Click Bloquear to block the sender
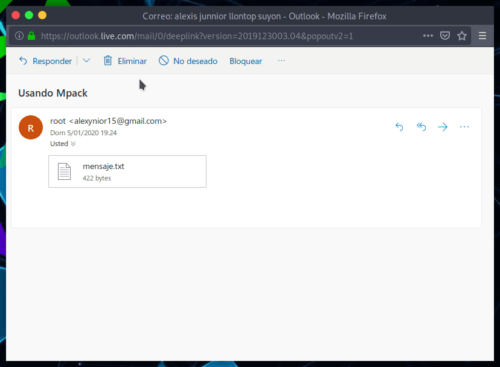Viewport: 500px width, 367px height. click(246, 61)
